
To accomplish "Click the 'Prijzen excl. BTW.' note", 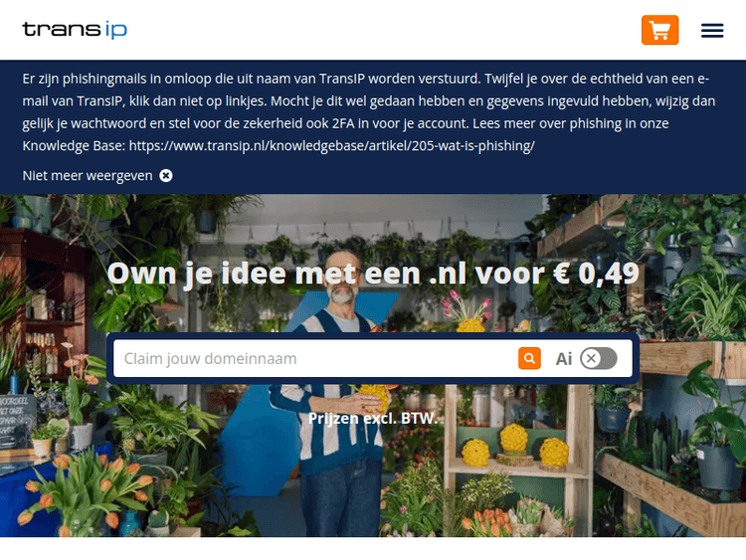I will pyautogui.click(x=373, y=418).
